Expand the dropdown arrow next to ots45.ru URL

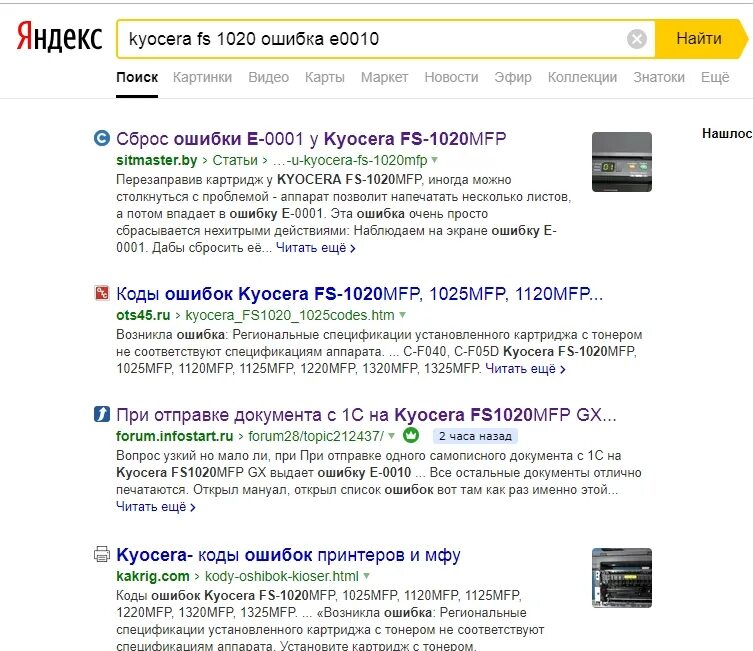[402, 315]
